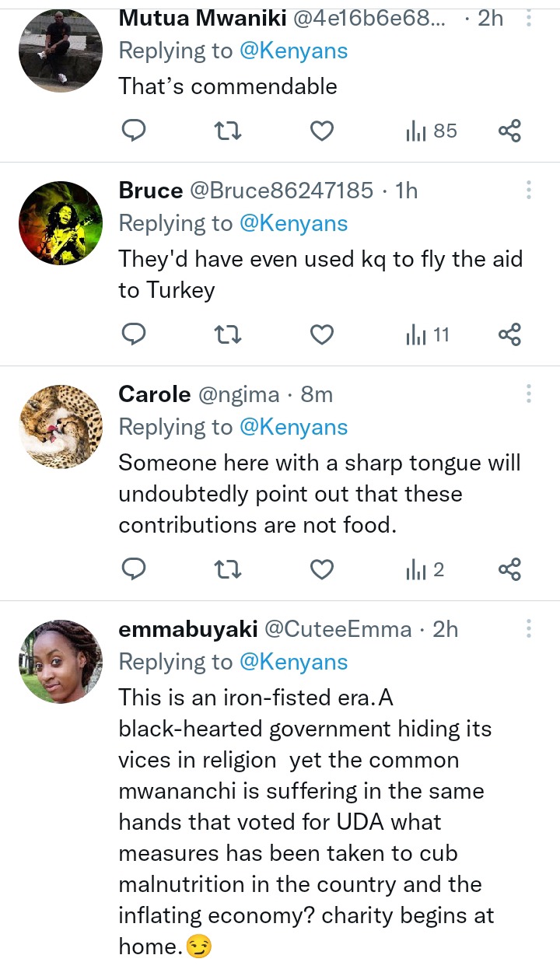
Task: Open more options menu on Bruce's tweet
Action: 528,190
